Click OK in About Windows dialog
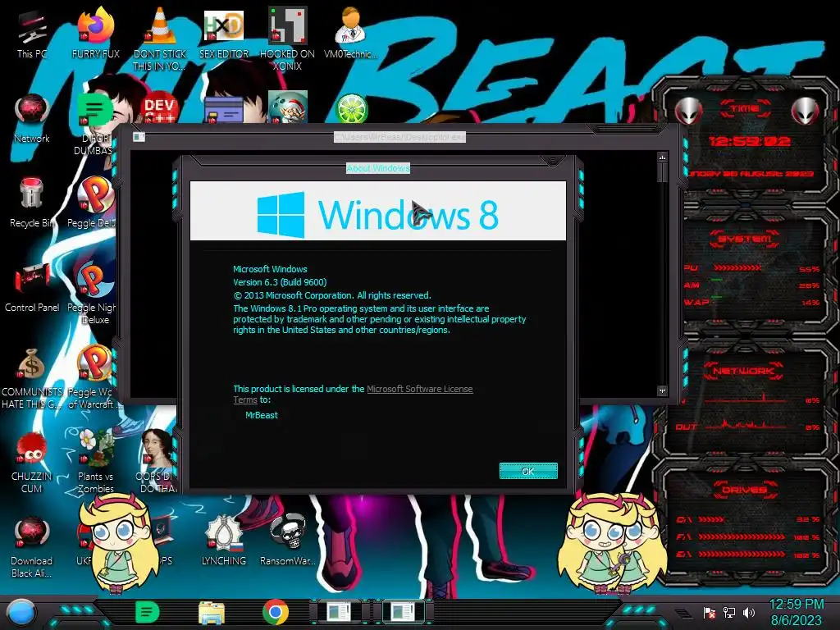Screen dimensions: 840x630 click(x=528, y=471)
